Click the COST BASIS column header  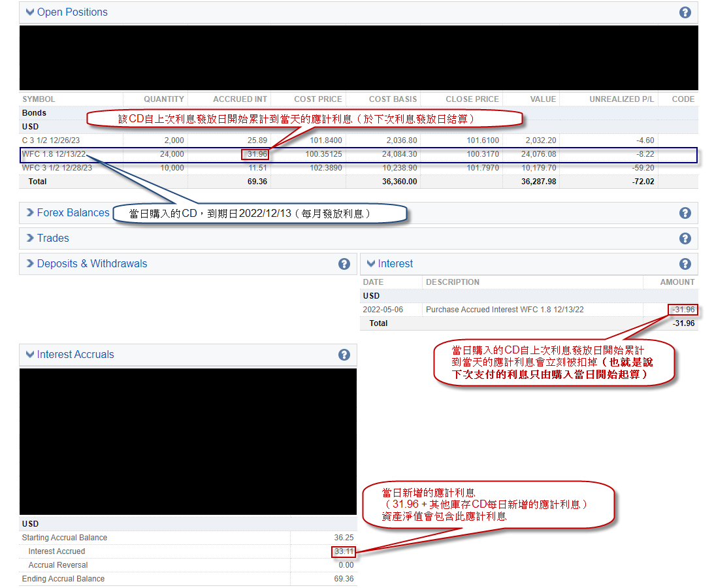tap(393, 99)
